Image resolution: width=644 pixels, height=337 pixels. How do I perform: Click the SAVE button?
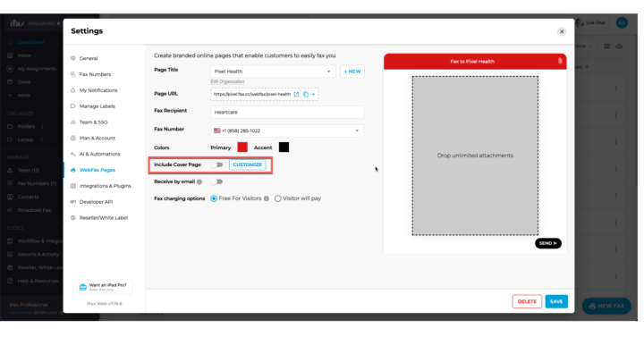(556, 302)
